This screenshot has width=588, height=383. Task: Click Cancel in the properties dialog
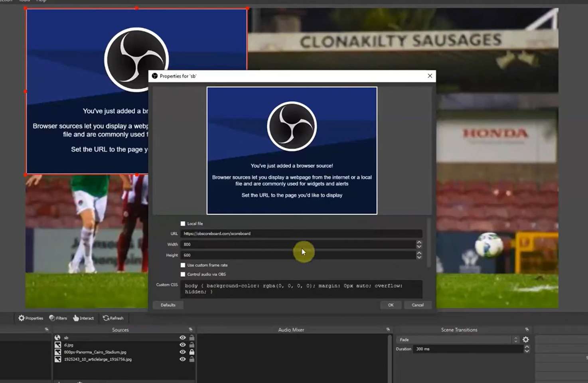coord(418,305)
